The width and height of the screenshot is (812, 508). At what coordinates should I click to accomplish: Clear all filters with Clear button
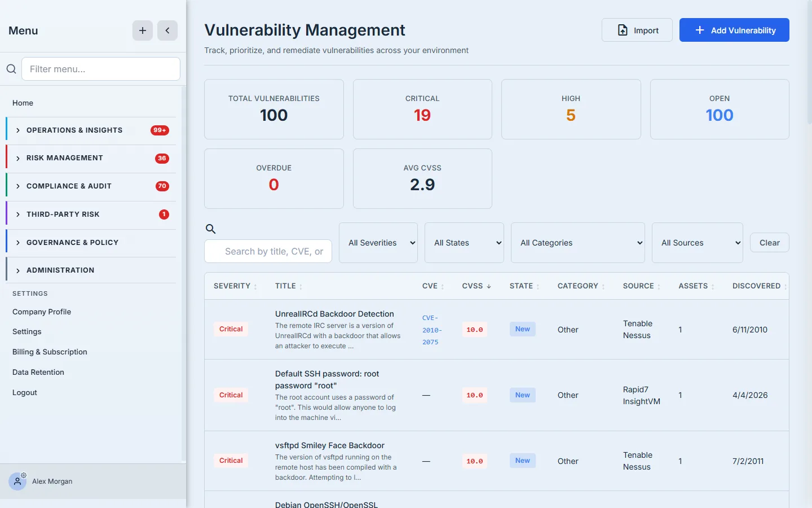(770, 243)
